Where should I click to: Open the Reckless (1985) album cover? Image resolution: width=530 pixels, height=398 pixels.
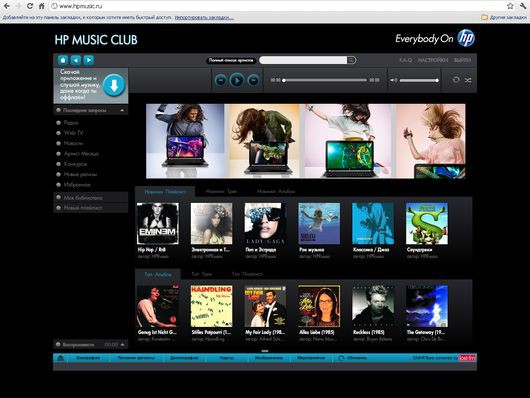[x=373, y=306]
